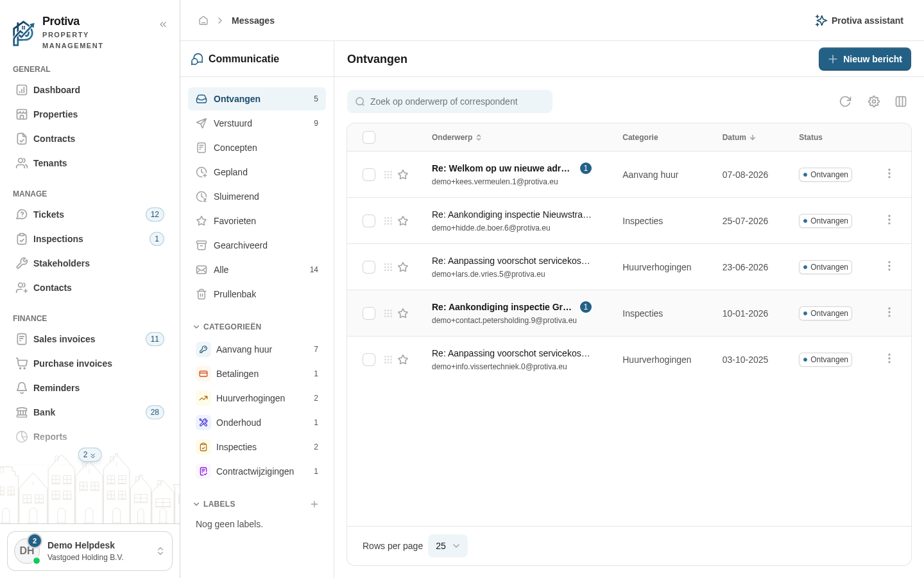Add a new label with plus icon
Viewport: 924px width, 578px height.
pos(314,504)
